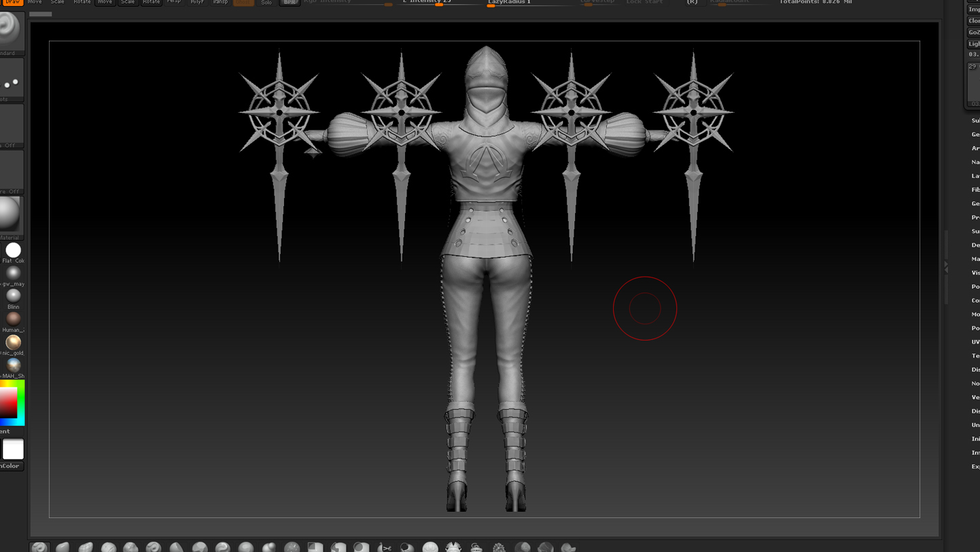Select the checkered square brush in bottom shelf
The height and width of the screenshot is (552, 980).
[x=315, y=547]
